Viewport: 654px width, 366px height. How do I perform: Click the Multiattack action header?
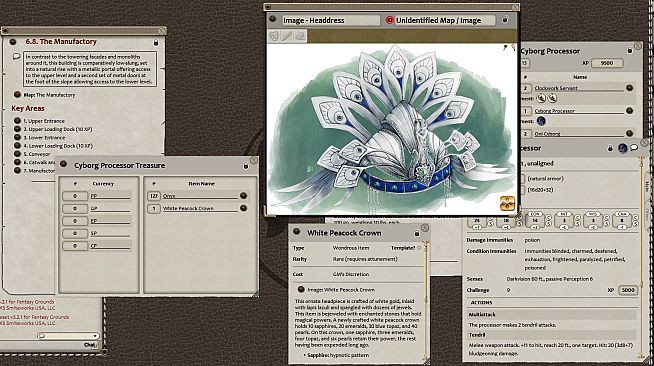(x=553, y=314)
